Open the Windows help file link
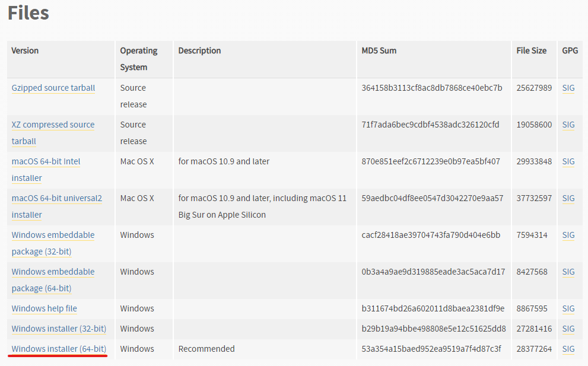This screenshot has height=366, width=588. click(45, 308)
